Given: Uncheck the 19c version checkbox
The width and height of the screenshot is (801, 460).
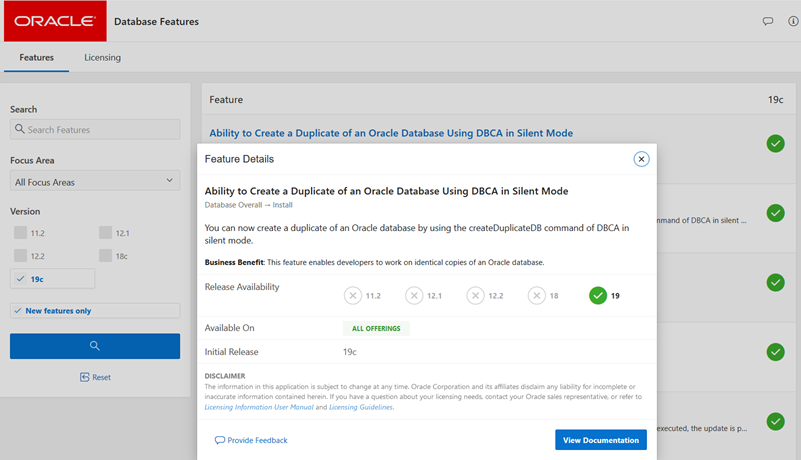Looking at the screenshot, I should coord(20,279).
